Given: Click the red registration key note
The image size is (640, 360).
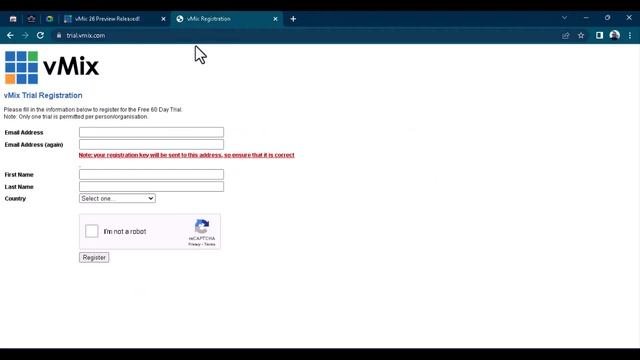Looking at the screenshot, I should [187, 155].
